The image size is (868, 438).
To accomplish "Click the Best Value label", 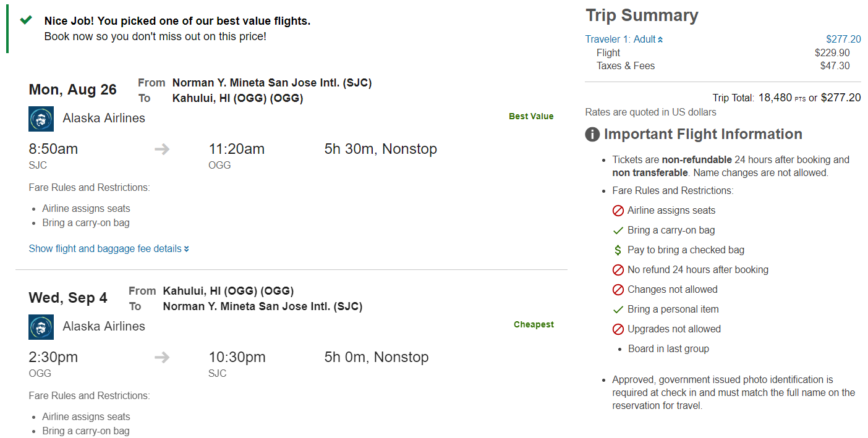I will tap(531, 116).
